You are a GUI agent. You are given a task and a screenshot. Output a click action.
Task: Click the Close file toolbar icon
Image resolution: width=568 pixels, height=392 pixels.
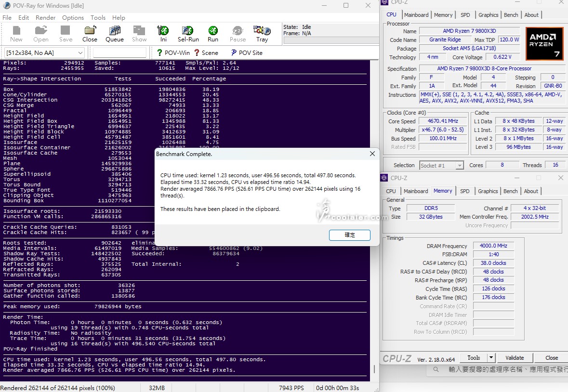tap(90, 34)
